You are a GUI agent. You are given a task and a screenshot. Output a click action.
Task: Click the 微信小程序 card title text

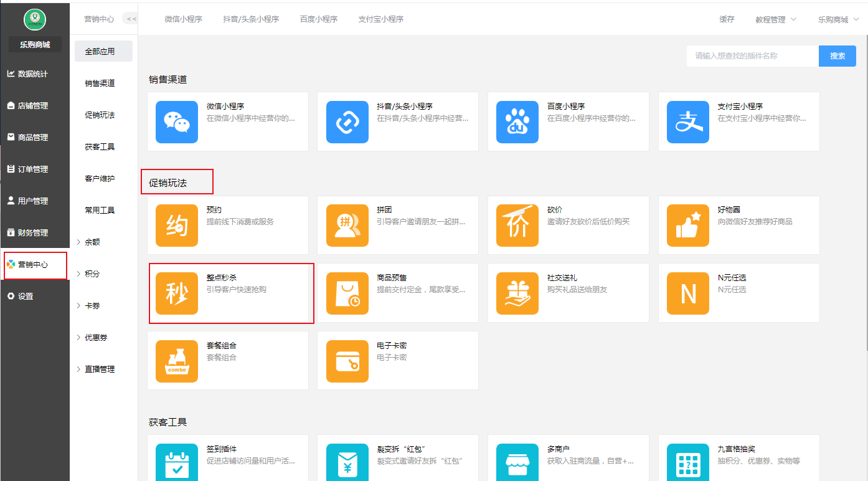[x=225, y=107]
